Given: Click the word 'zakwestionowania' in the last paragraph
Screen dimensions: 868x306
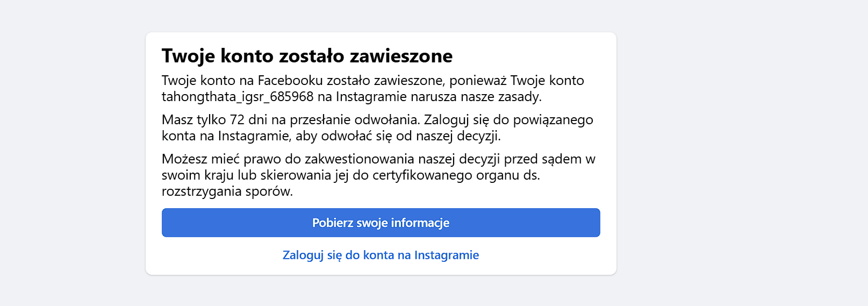Looking at the screenshot, I should pos(360,159).
